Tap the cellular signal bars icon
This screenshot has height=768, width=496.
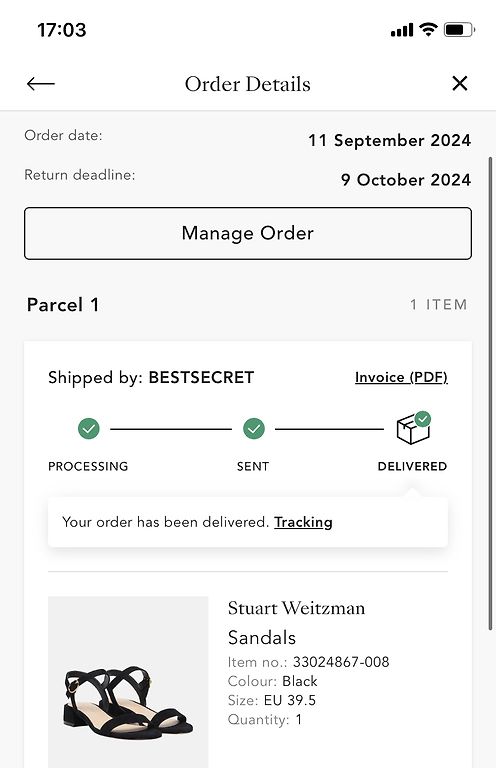[x=402, y=30]
